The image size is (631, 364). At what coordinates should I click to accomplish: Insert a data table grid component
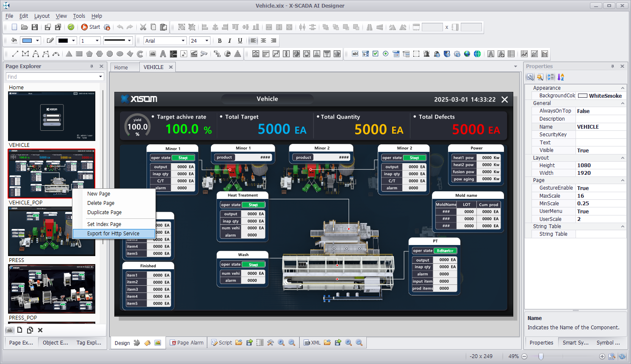511,54
